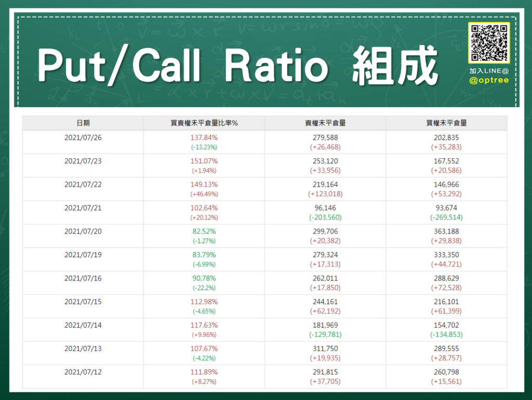
Task: Click the 311,750 put value for 2021/07/13
Action: pos(325,349)
